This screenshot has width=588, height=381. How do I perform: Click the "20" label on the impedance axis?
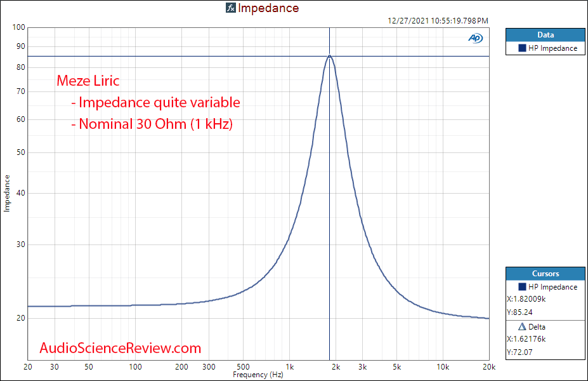tap(21, 318)
